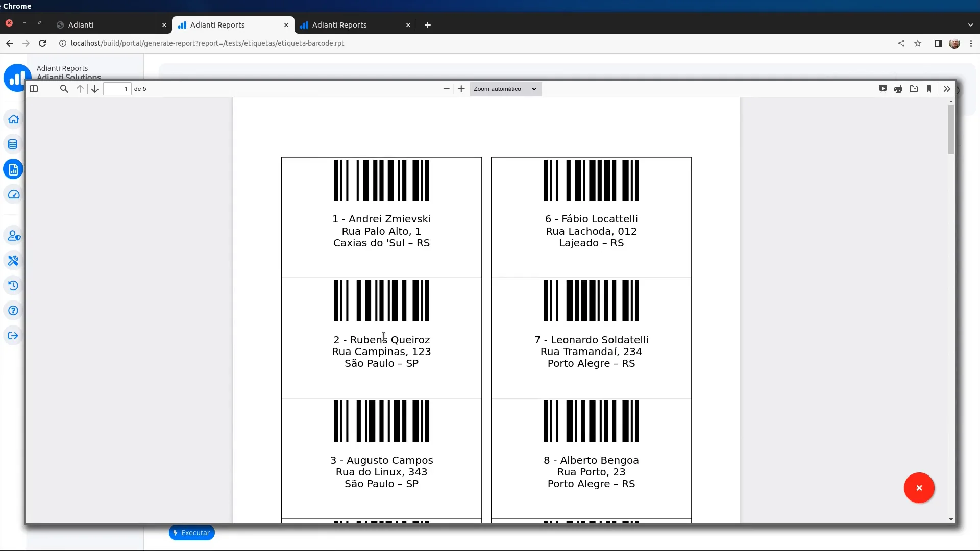Download the report PDF
Image resolution: width=980 pixels, height=551 pixels.
pyautogui.click(x=914, y=88)
